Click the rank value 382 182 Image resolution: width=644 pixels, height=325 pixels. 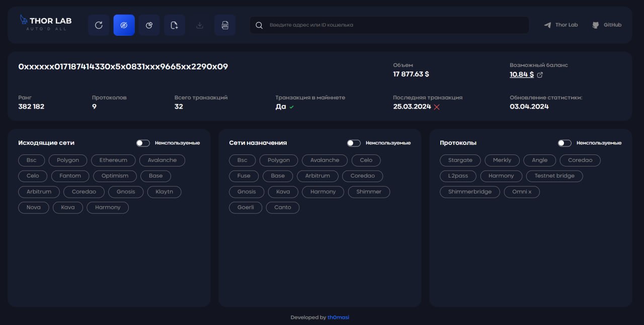[x=31, y=107]
